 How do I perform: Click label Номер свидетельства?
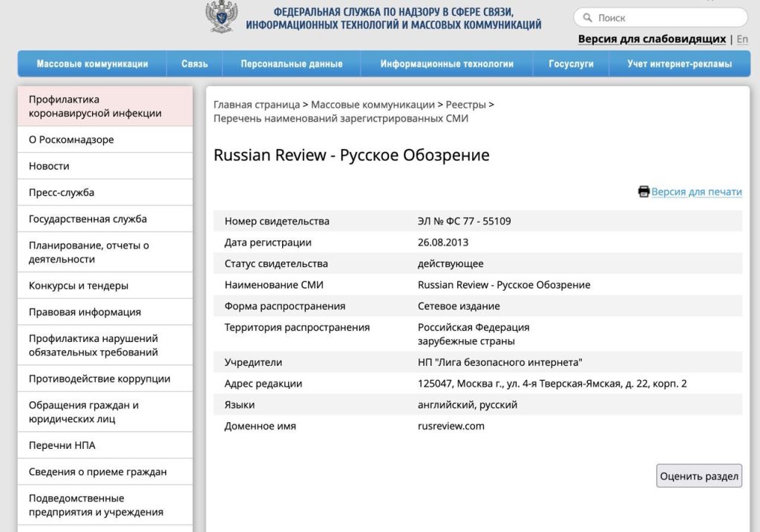(x=277, y=221)
